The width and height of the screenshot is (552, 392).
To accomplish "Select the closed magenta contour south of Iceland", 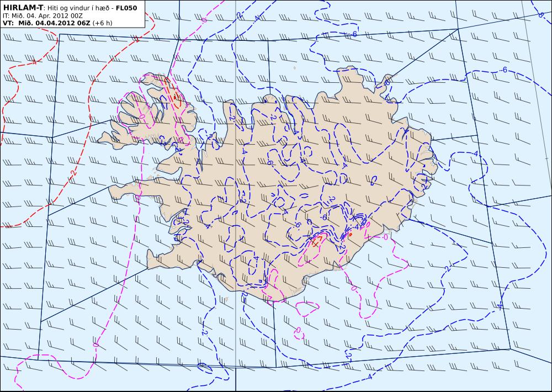I will coord(307,309).
